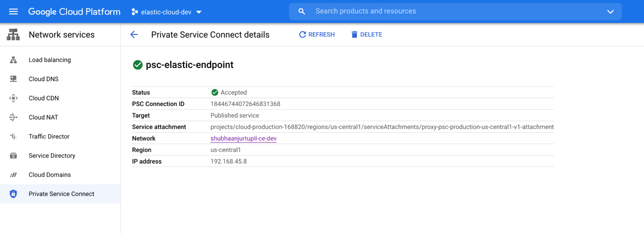Screen dimensions: 644x234
Task: Open Service Directory in the sidebar
Action: click(x=60, y=156)
